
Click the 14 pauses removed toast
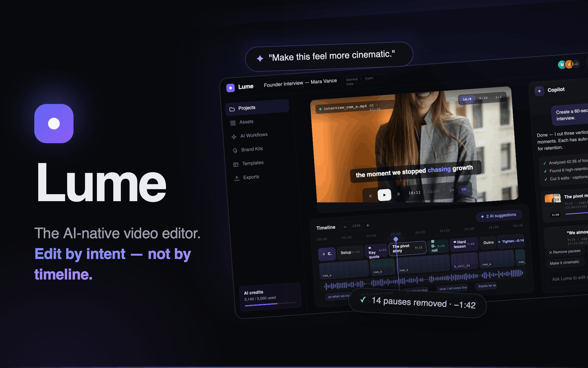pos(417,303)
